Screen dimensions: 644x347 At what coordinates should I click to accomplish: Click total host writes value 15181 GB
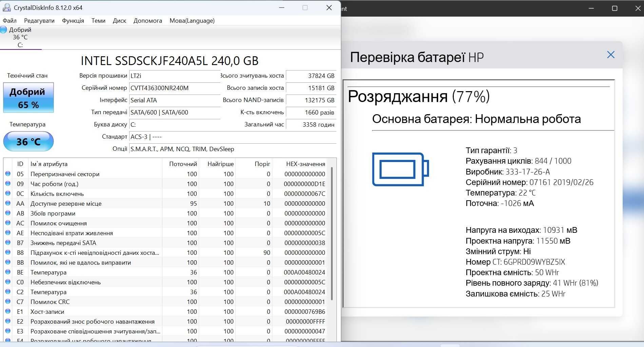(x=311, y=88)
